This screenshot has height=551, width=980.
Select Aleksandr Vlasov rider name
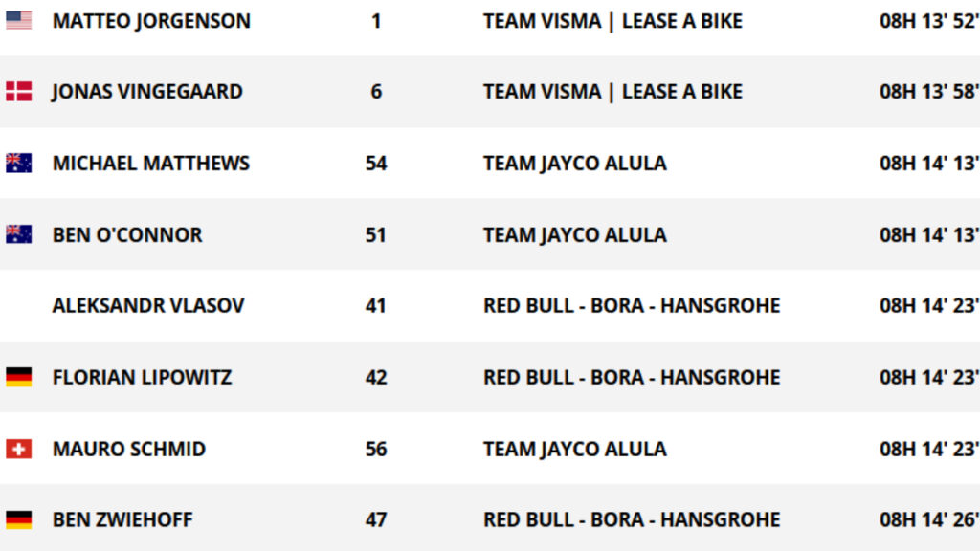(148, 305)
